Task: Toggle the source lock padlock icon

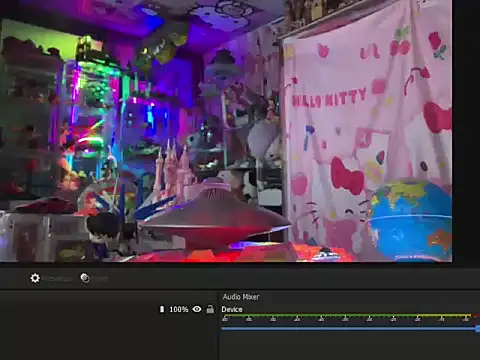Action: [x=210, y=309]
